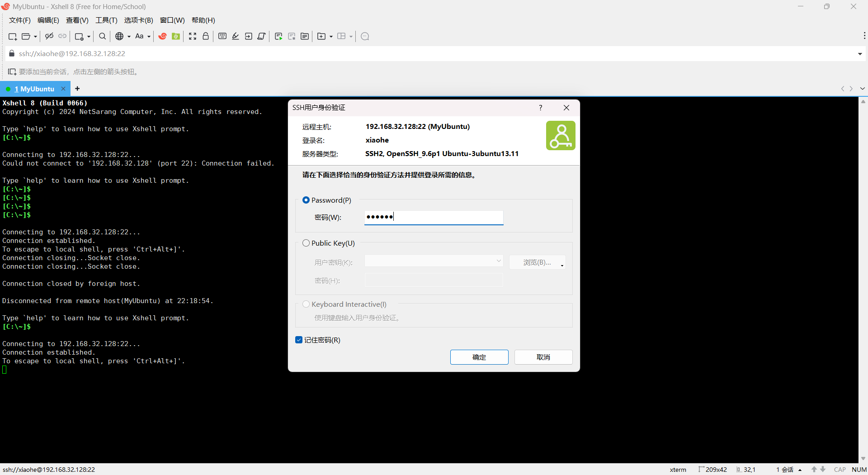
Task: Add a new tab with plus button
Action: click(77, 89)
